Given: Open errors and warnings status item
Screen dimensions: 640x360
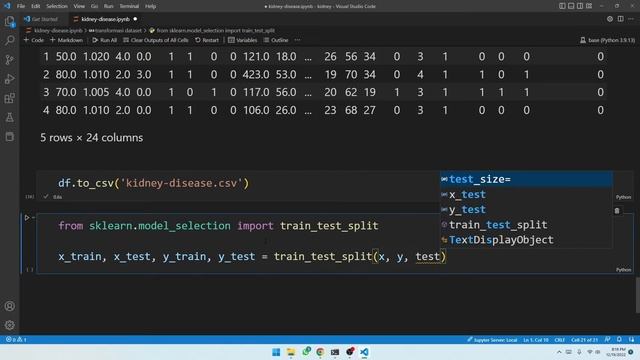Looking at the screenshot, I should [x=16, y=340].
